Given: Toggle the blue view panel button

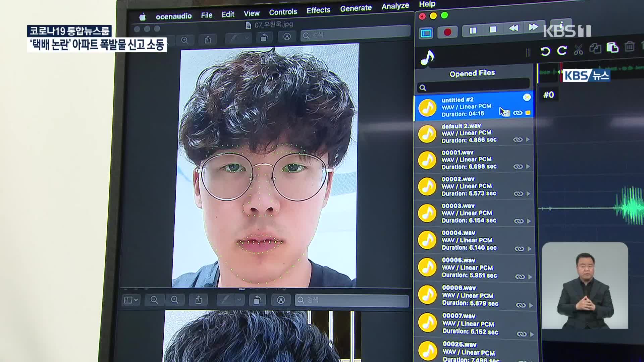Looking at the screenshot, I should 426,33.
